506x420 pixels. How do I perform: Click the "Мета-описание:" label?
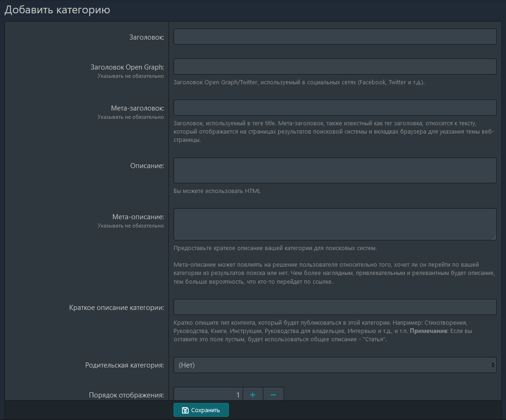tap(138, 216)
